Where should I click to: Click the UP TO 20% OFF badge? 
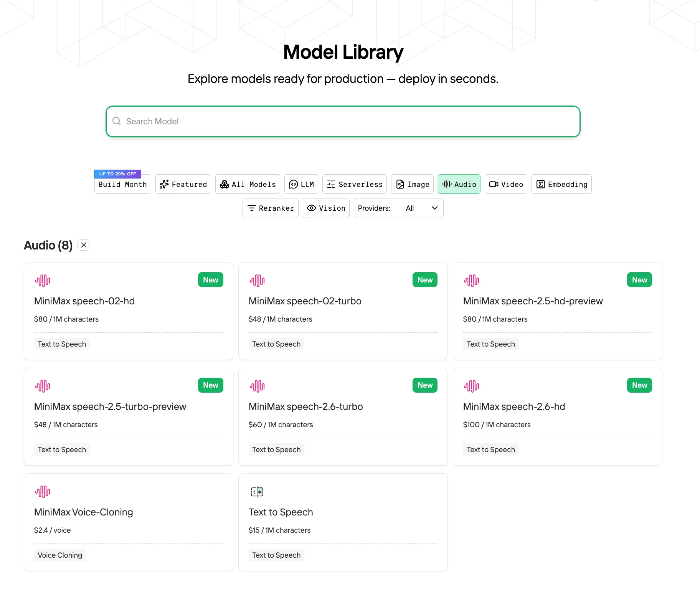[x=117, y=174]
